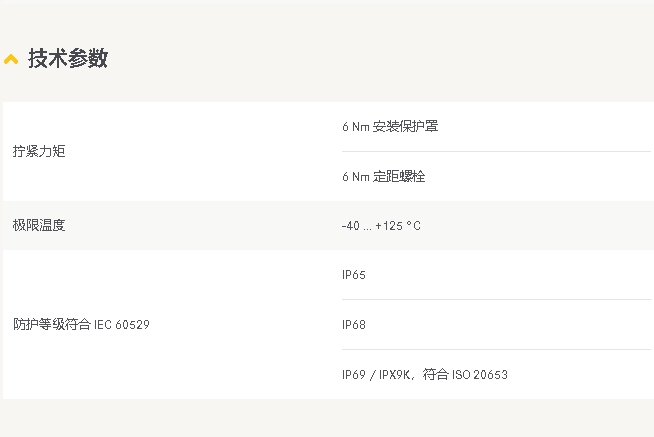Click the -40 lower temperature value
The height and width of the screenshot is (437, 654).
coord(350,226)
